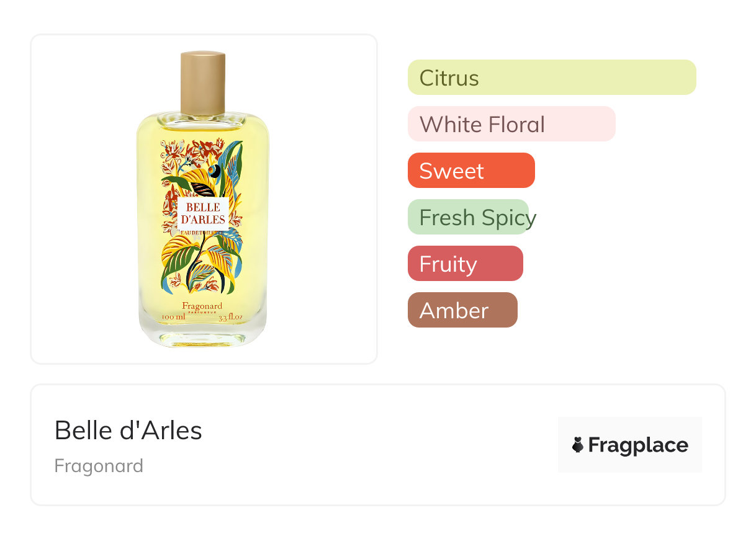Image resolution: width=756 pixels, height=536 pixels.
Task: Click the White Floral accord bar
Action: pyautogui.click(x=511, y=124)
